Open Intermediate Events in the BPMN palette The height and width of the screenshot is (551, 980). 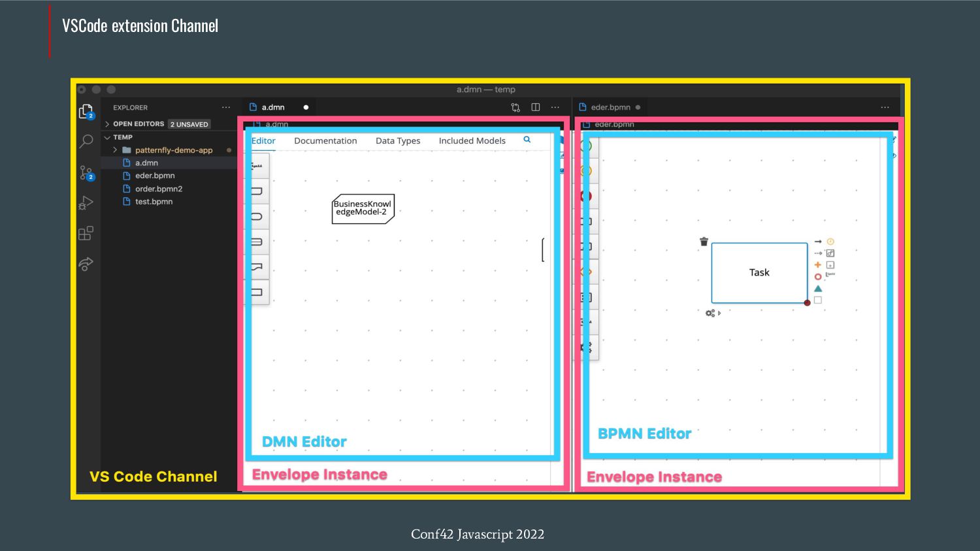click(586, 171)
